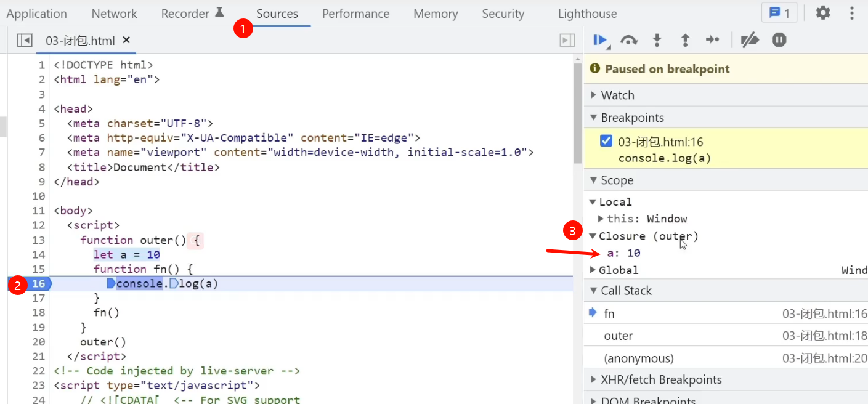868x404 pixels.
Task: Open the console messages counter badge
Action: (x=779, y=13)
